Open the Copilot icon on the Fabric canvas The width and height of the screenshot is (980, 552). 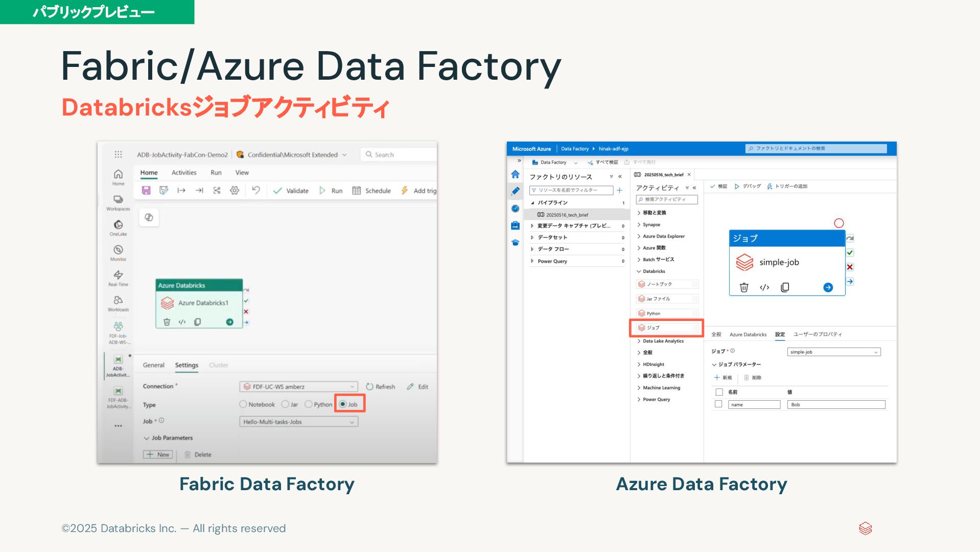click(149, 217)
